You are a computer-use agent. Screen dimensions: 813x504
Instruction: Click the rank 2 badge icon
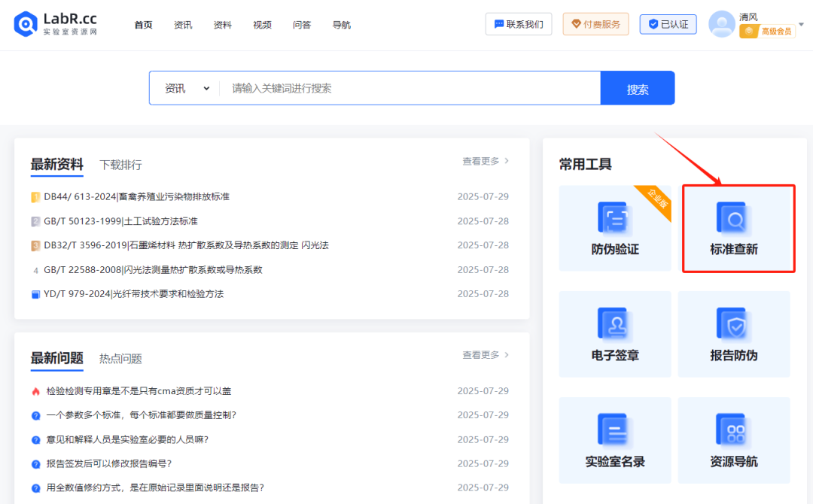click(x=35, y=222)
